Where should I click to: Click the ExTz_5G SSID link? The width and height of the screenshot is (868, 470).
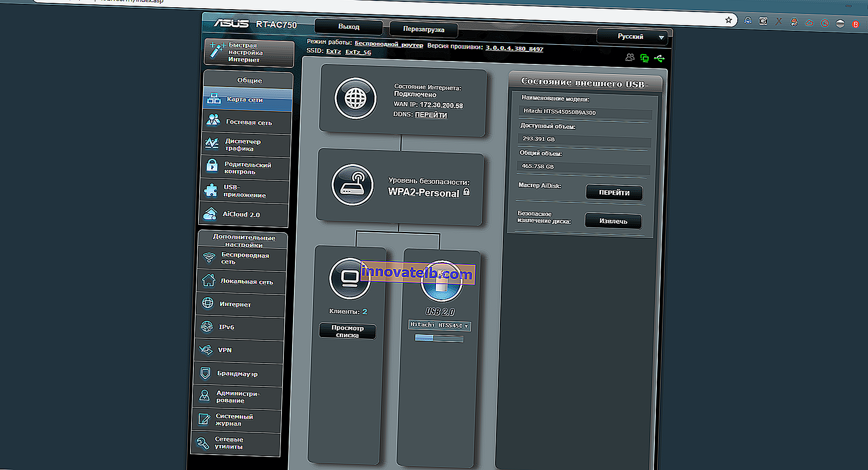pyautogui.click(x=358, y=52)
